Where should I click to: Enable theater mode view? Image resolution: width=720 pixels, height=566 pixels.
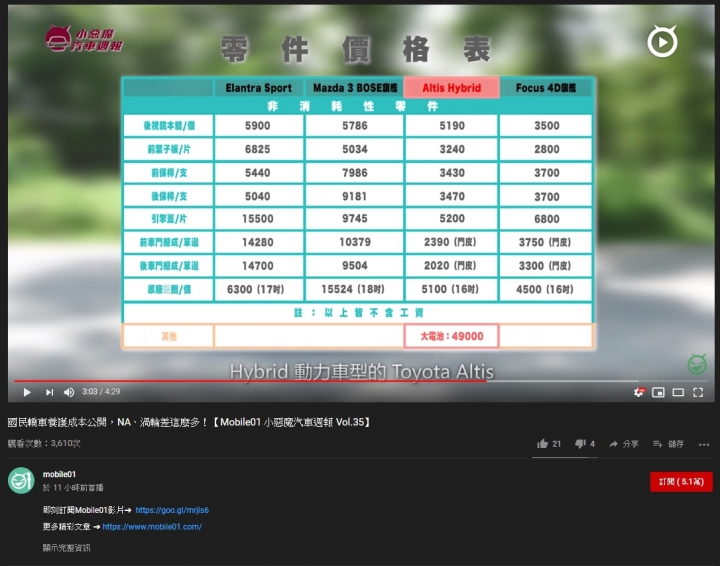(678, 392)
